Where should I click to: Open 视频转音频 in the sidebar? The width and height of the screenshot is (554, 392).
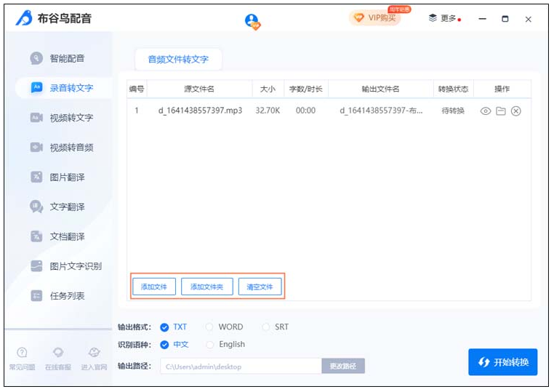71,148
